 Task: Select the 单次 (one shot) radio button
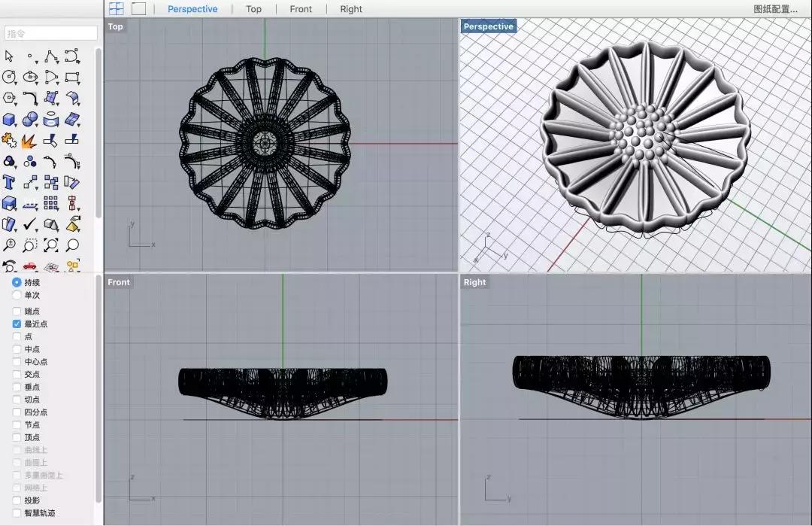tap(17, 295)
